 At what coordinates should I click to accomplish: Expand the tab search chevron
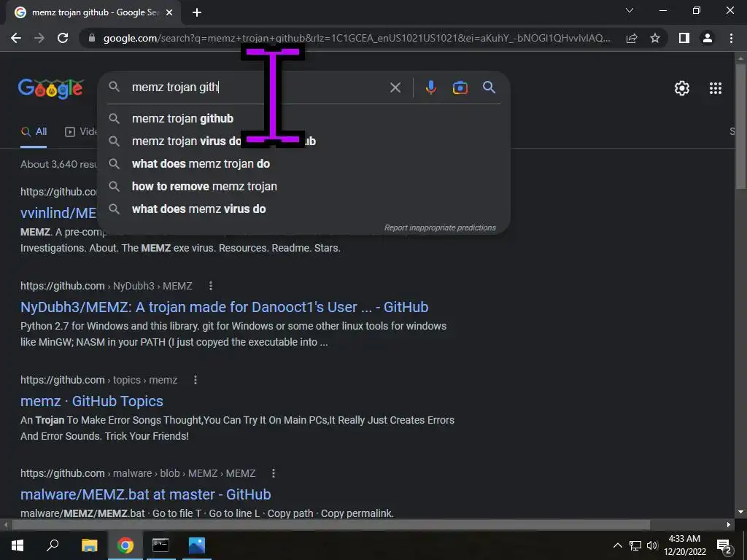pos(630,10)
